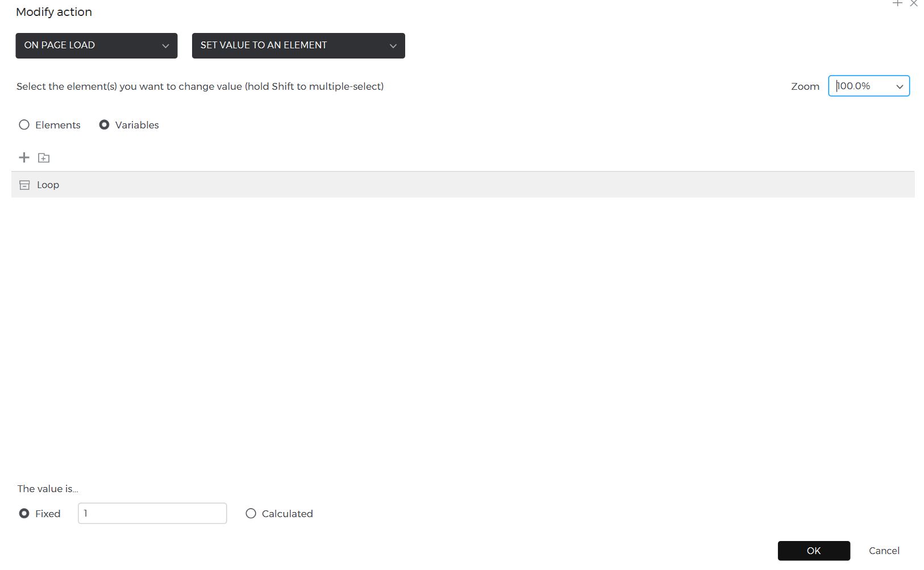
Task: Choose the Fixed value radio option
Action: (24, 514)
